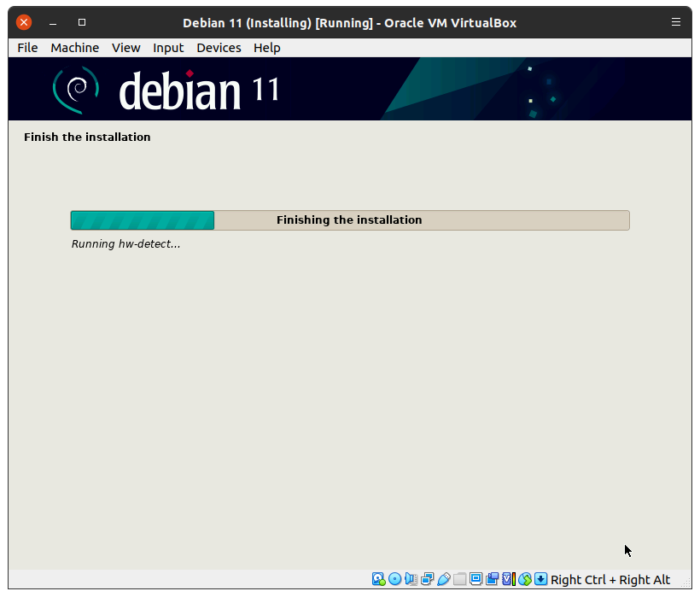Image resolution: width=700 pixels, height=597 pixels.
Task: Open the File menu
Action: [x=27, y=48]
